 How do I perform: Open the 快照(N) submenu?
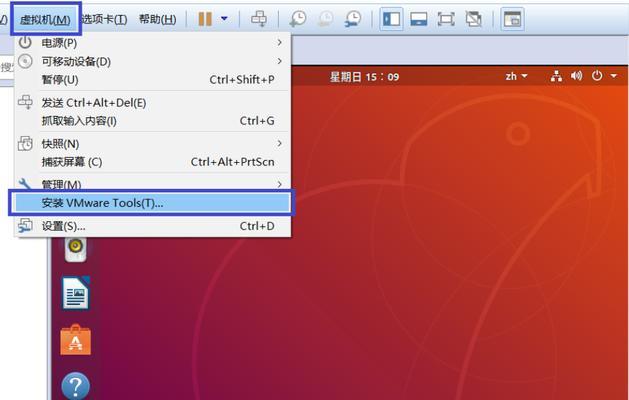pyautogui.click(x=152, y=144)
